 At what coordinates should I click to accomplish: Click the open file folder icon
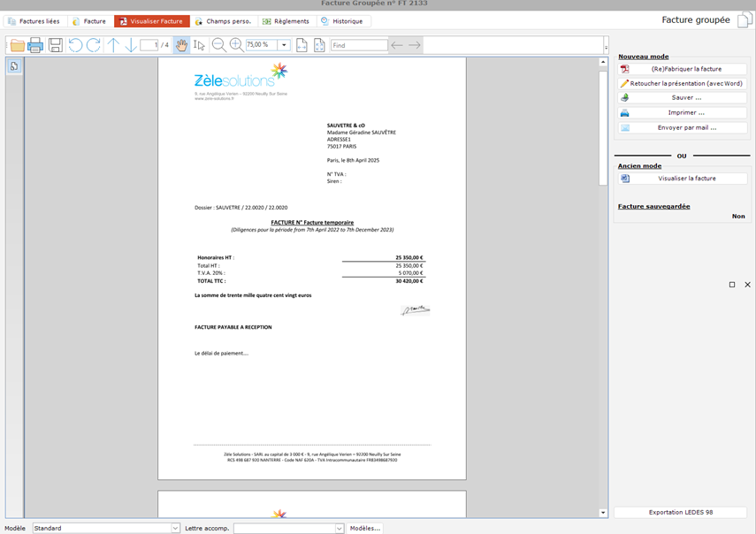click(17, 45)
